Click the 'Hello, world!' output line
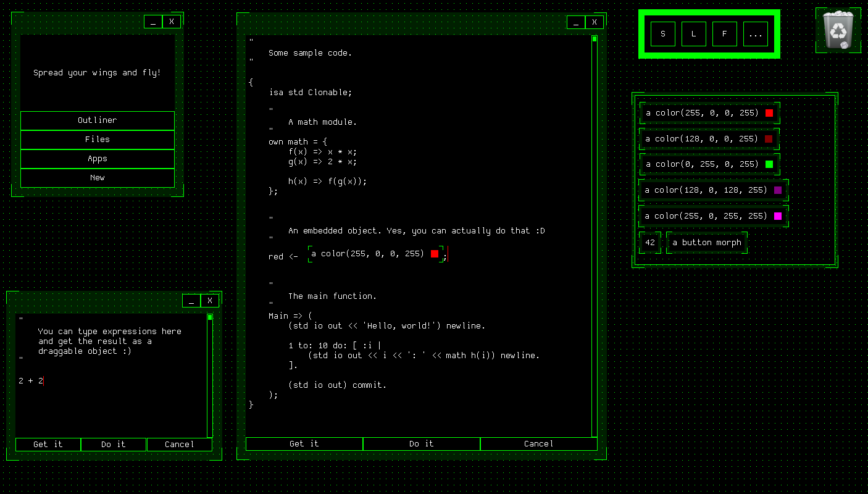The width and height of the screenshot is (868, 494). point(386,326)
